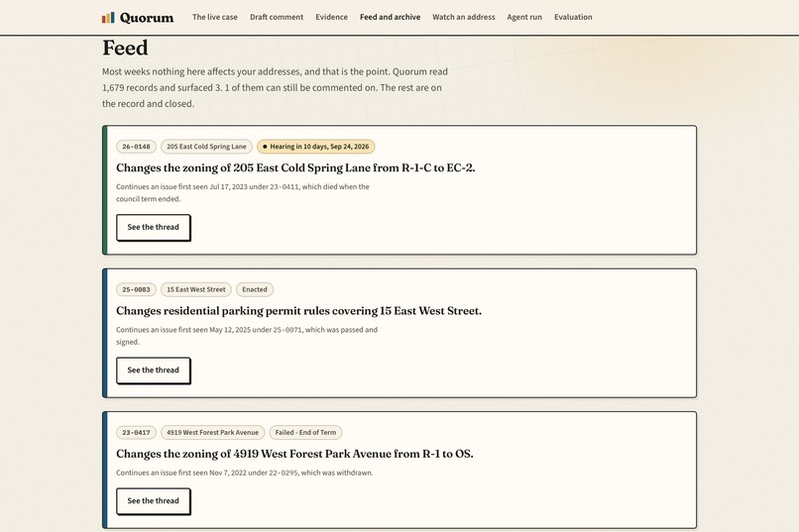Click the Feed page heading

coord(125,49)
